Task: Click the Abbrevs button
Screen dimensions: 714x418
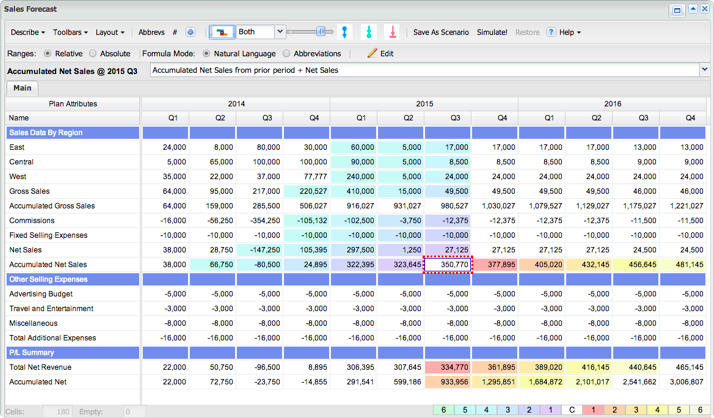Action: [x=152, y=32]
